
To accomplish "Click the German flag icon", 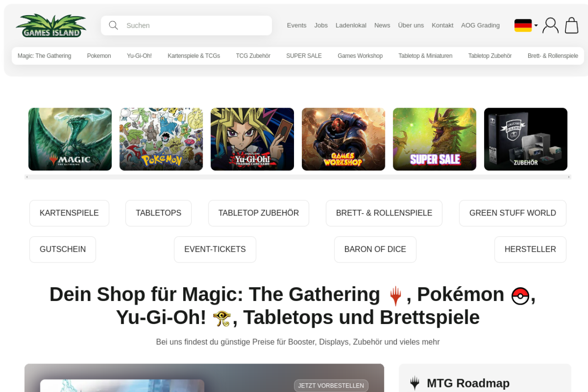I will (x=523, y=25).
